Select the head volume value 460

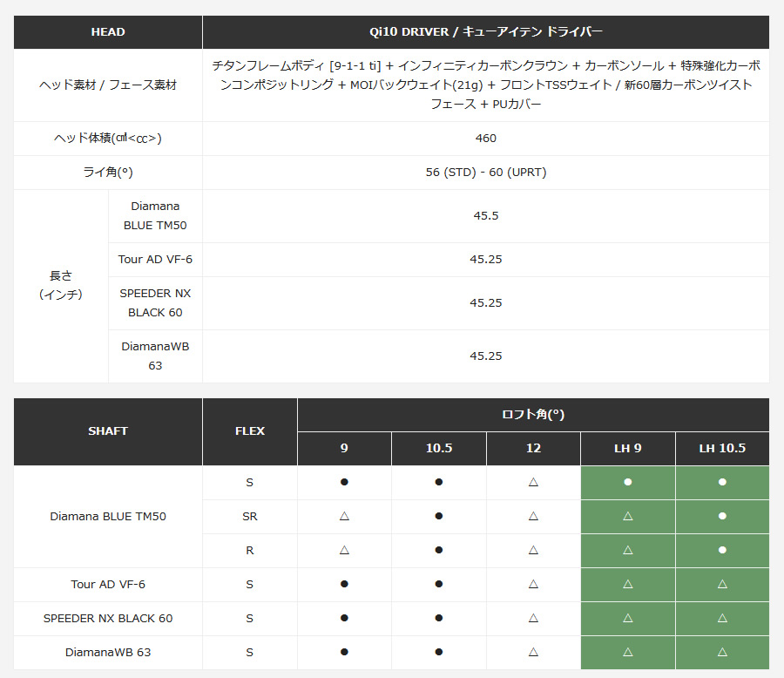[x=485, y=138]
